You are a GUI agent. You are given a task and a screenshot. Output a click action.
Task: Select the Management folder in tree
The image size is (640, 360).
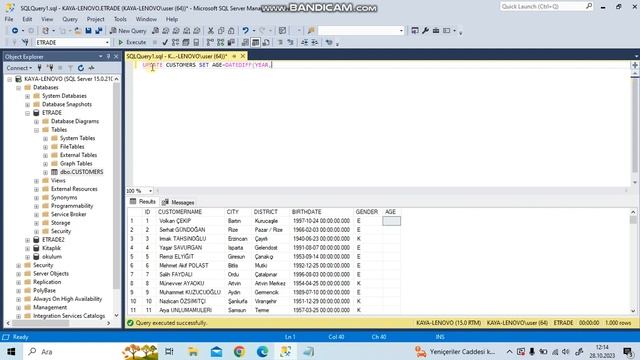coord(50,307)
